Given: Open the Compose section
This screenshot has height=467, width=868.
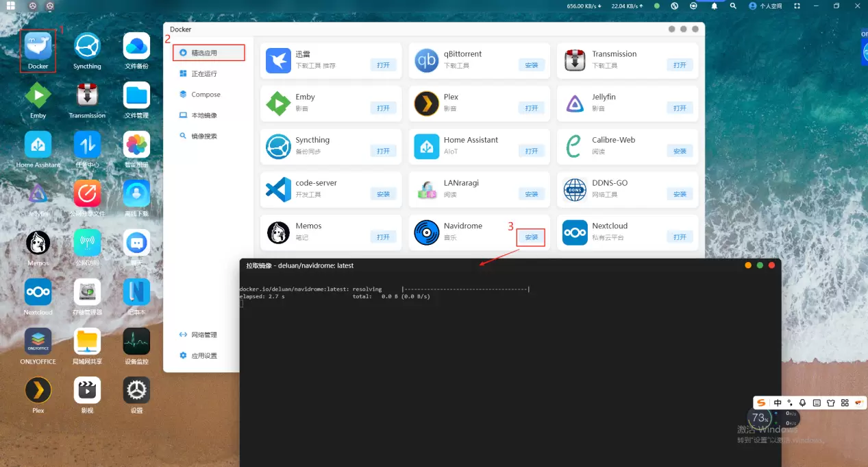Looking at the screenshot, I should pos(205,95).
